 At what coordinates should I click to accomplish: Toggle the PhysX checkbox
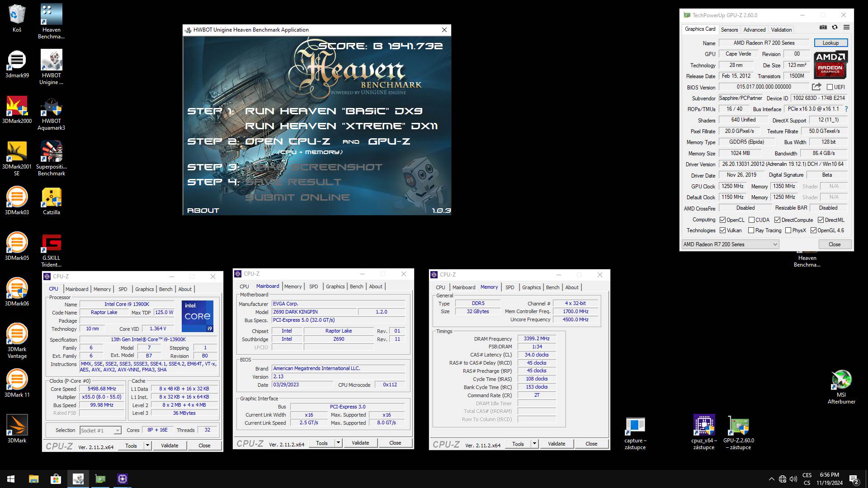point(788,230)
